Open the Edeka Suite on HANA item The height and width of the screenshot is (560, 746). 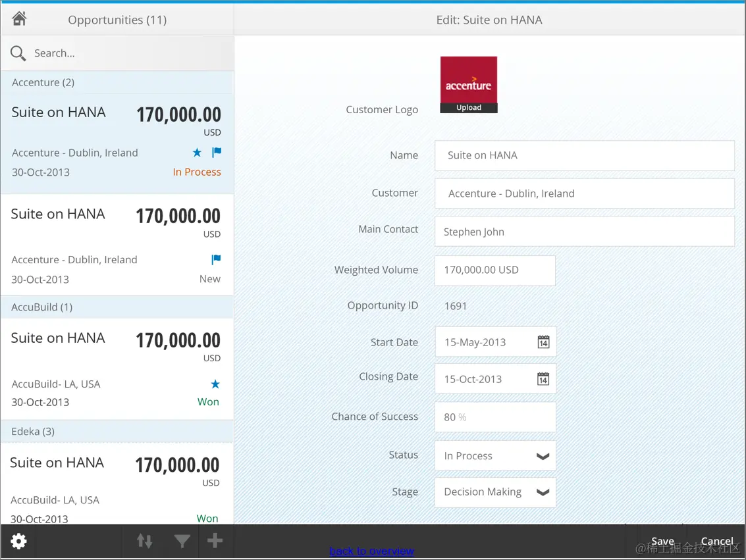tap(117, 484)
